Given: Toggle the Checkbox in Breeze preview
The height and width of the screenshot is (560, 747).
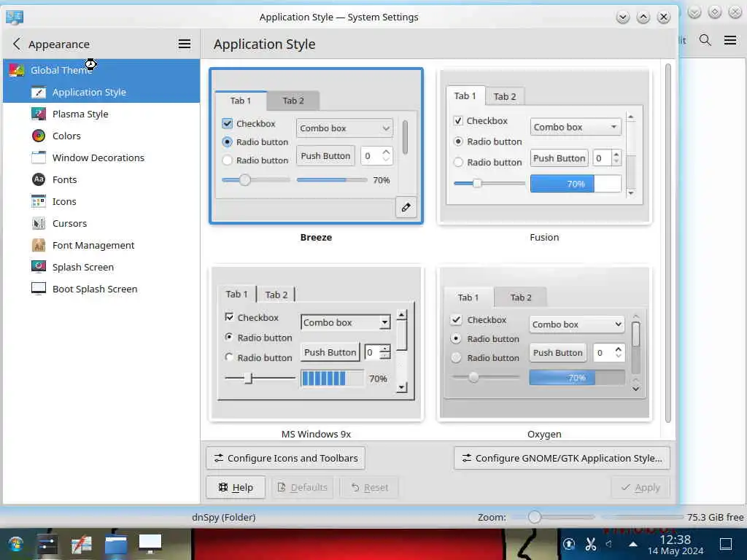Looking at the screenshot, I should click(x=228, y=123).
